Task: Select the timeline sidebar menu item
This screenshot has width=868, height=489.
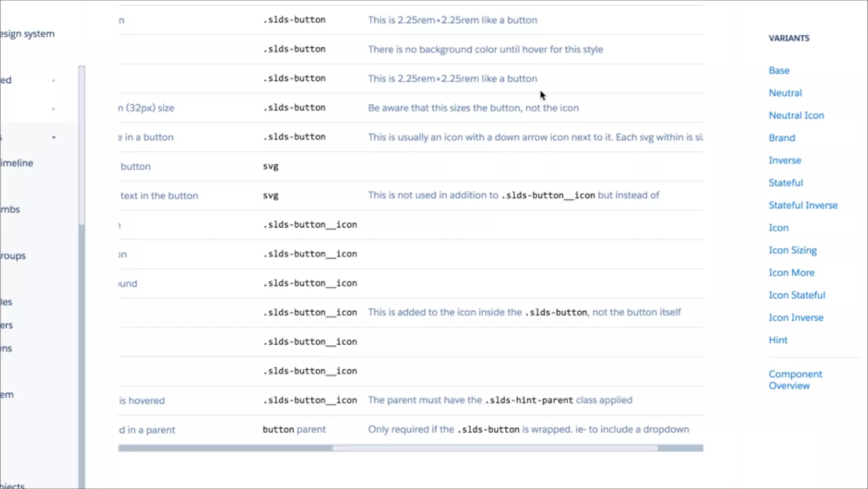Action: click(17, 163)
